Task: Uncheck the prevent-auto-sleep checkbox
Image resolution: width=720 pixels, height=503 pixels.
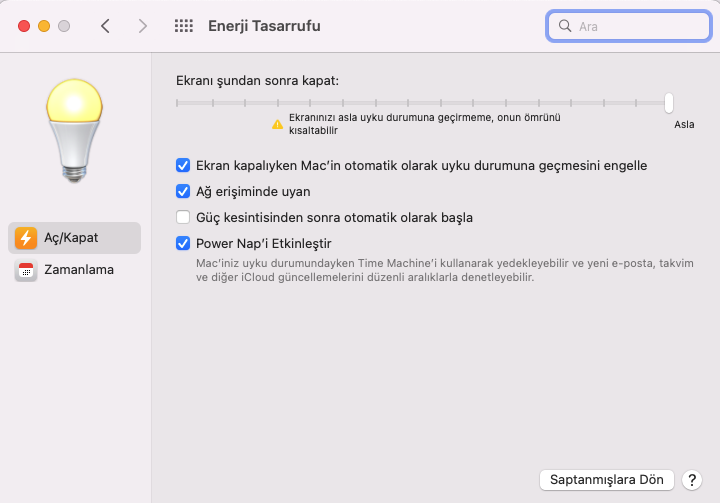Action: pyautogui.click(x=183, y=165)
